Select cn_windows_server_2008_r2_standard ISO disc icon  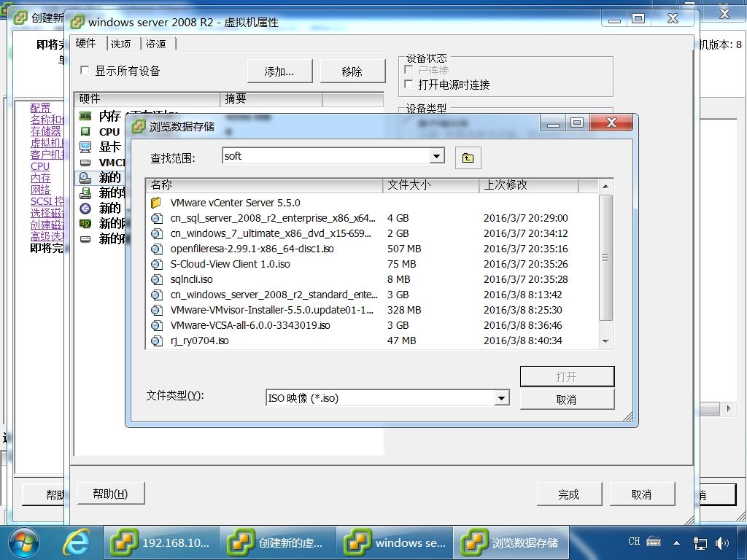[156, 295]
